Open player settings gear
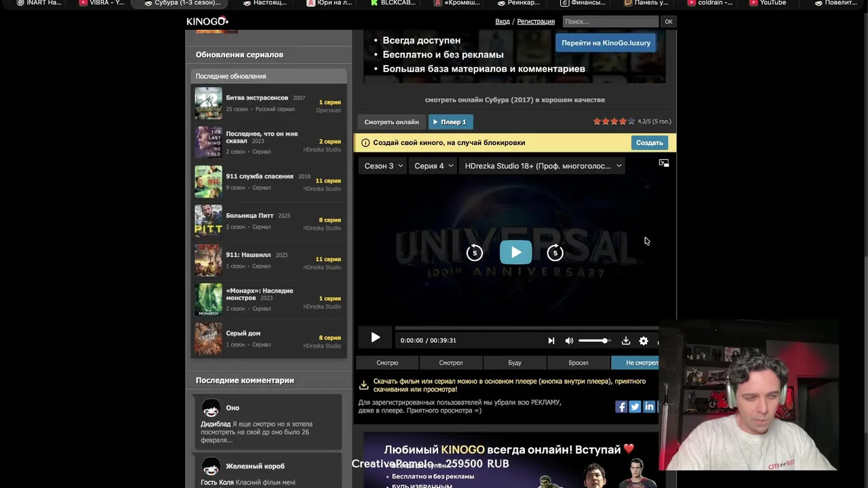Screen dimensions: 868x488 (644, 341)
